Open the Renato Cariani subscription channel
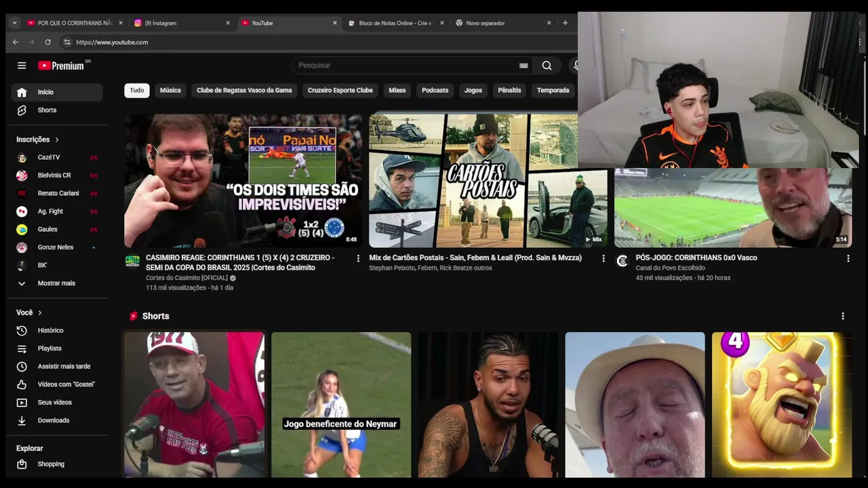The width and height of the screenshot is (868, 488). point(57,193)
